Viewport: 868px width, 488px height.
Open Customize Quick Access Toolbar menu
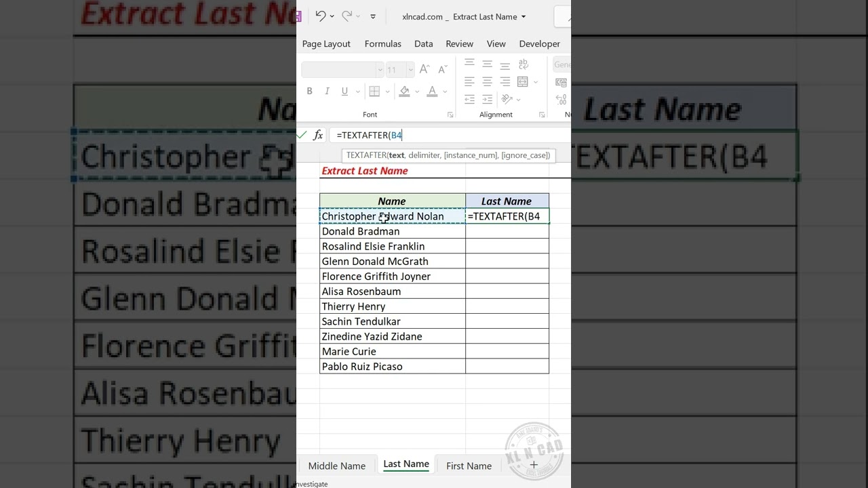373,17
